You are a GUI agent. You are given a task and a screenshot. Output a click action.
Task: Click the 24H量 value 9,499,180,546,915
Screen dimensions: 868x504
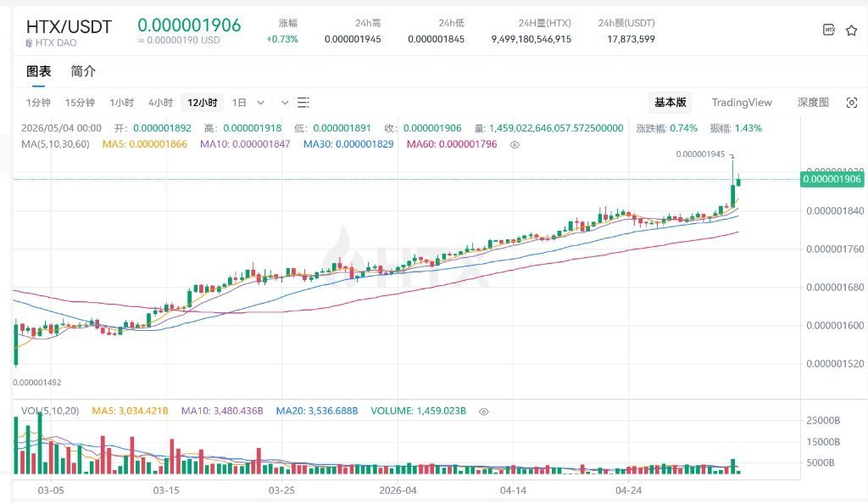[531, 39]
